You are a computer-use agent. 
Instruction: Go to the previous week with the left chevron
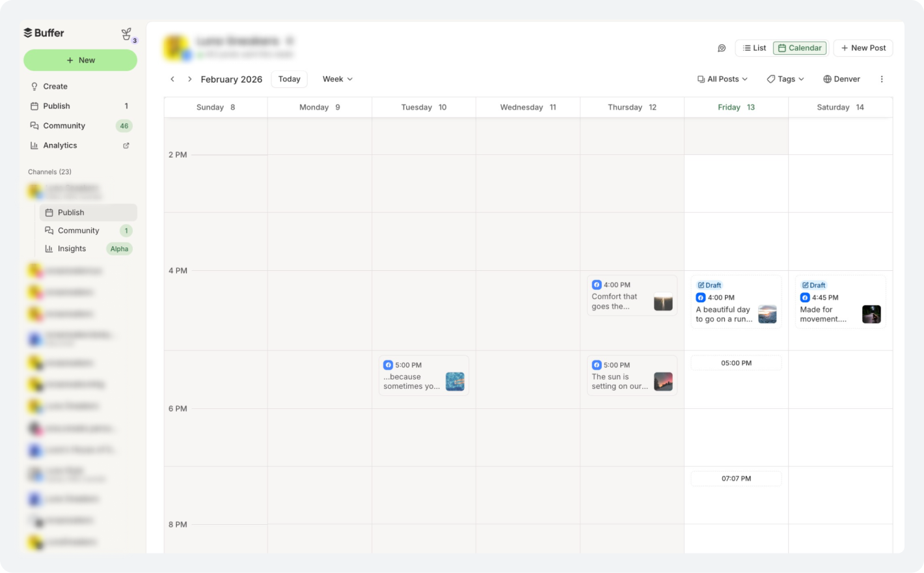pos(172,79)
